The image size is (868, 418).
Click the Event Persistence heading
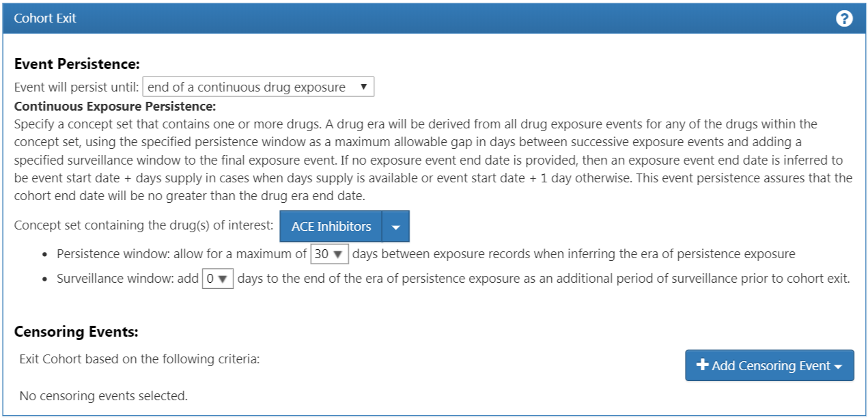[x=77, y=64]
